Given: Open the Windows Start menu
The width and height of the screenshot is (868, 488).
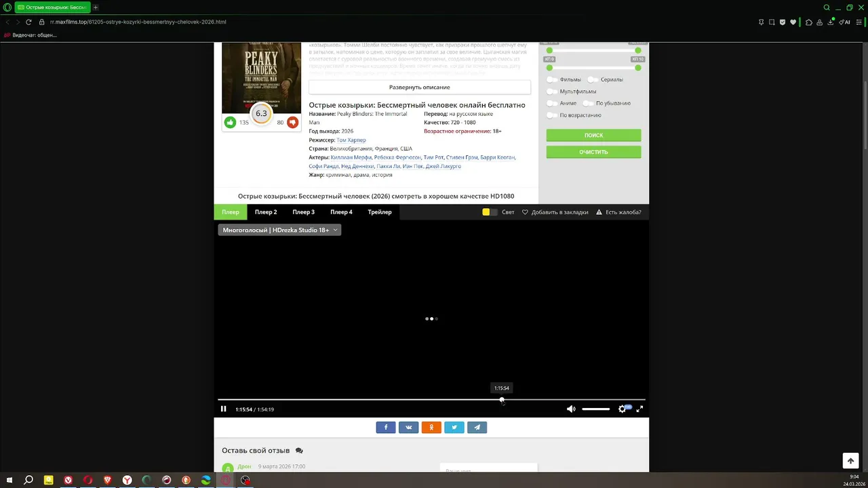Looking at the screenshot, I should pyautogui.click(x=9, y=480).
